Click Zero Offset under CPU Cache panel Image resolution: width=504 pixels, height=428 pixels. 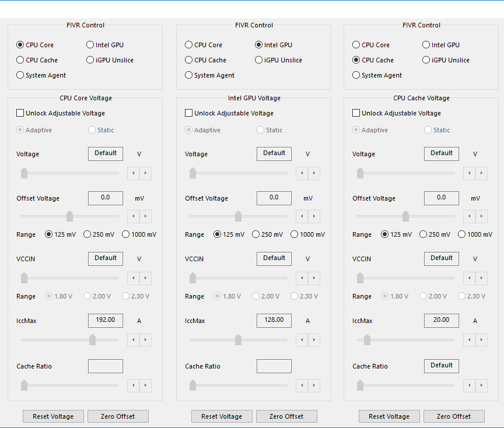coord(454,416)
